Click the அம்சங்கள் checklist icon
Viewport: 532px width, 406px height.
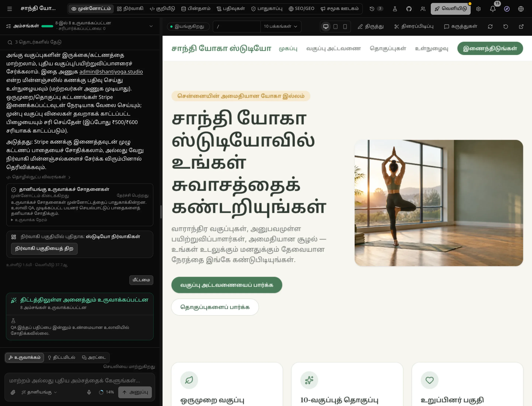click(8, 26)
